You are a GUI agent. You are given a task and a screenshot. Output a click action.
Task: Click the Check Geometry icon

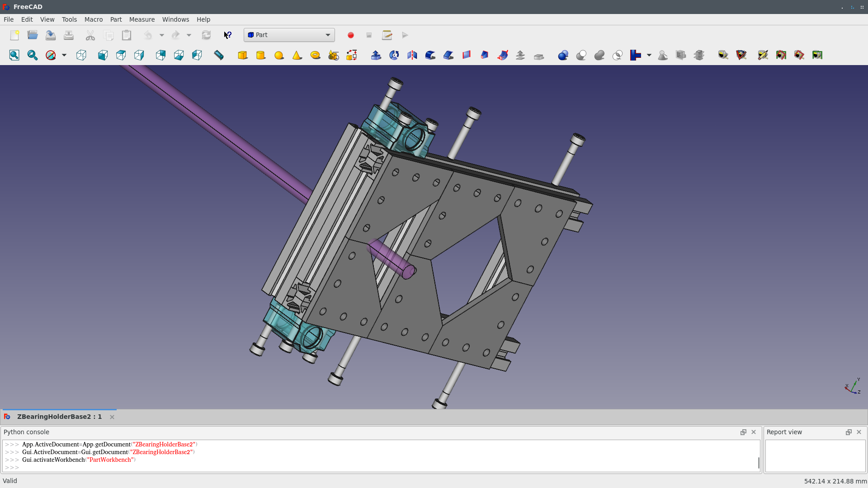663,55
